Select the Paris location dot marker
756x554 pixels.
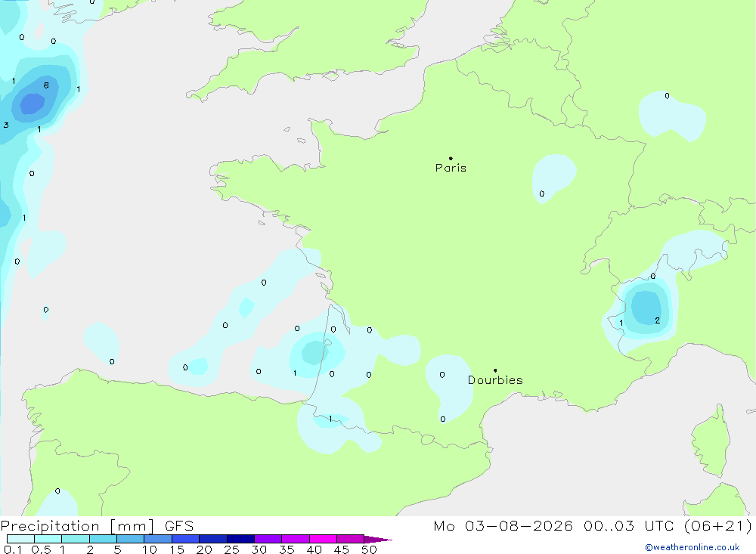click(x=451, y=158)
